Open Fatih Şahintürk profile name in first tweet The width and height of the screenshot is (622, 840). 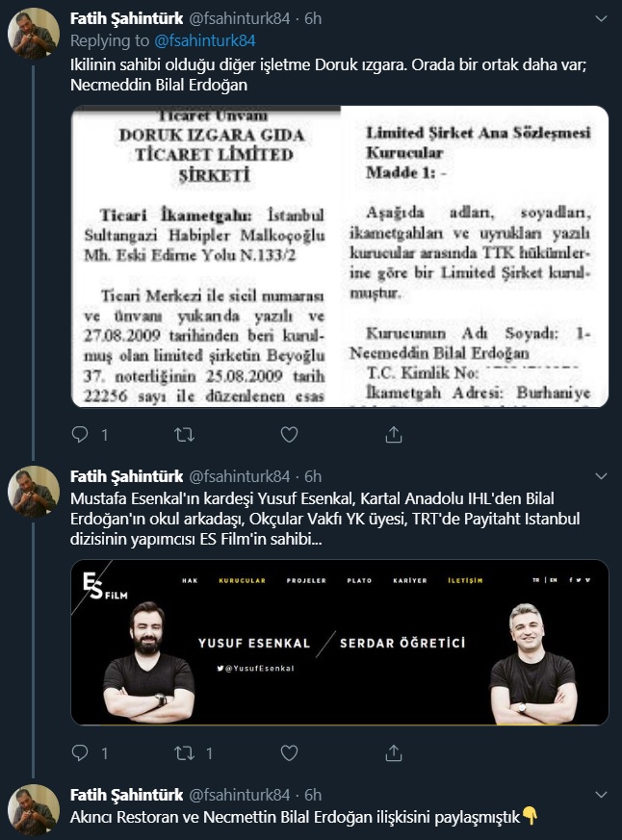(x=126, y=18)
